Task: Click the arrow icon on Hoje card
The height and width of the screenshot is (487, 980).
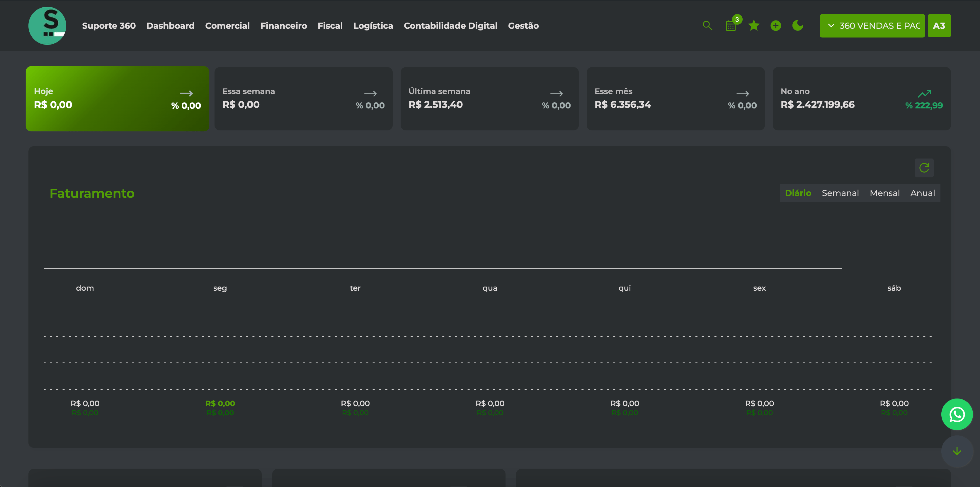Action: (x=186, y=93)
